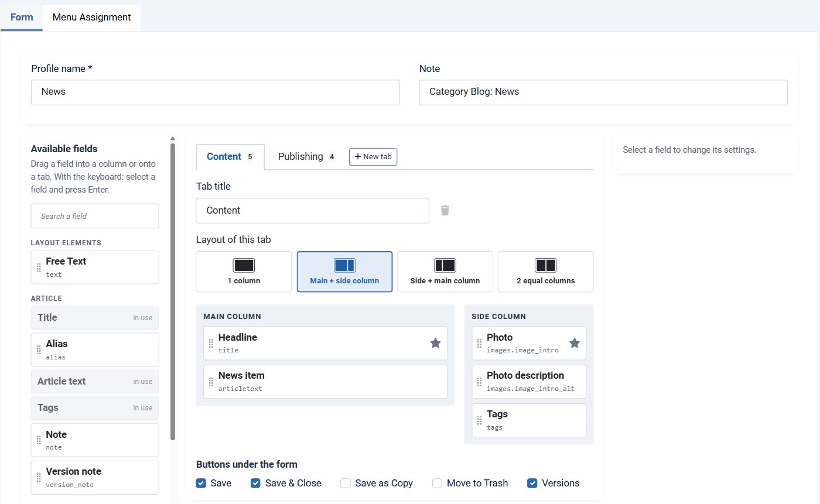
Task: Click the "Buttons under the form" heading
Action: [247, 464]
